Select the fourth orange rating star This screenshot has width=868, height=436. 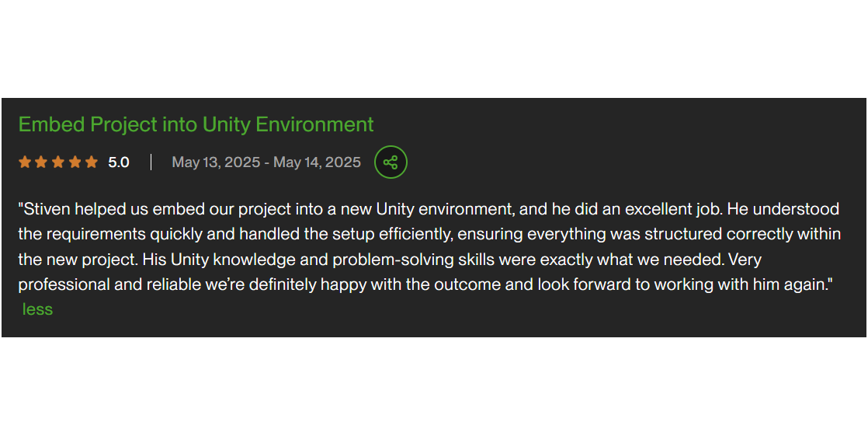[x=75, y=162]
